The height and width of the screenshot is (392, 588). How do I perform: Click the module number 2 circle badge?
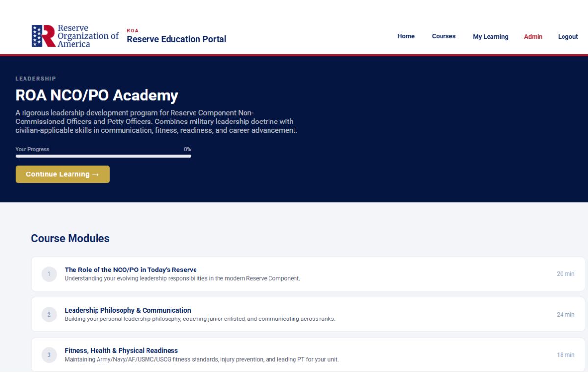tap(49, 315)
